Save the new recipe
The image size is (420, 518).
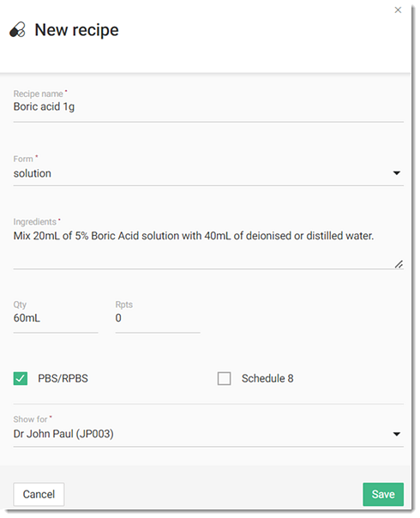point(383,494)
